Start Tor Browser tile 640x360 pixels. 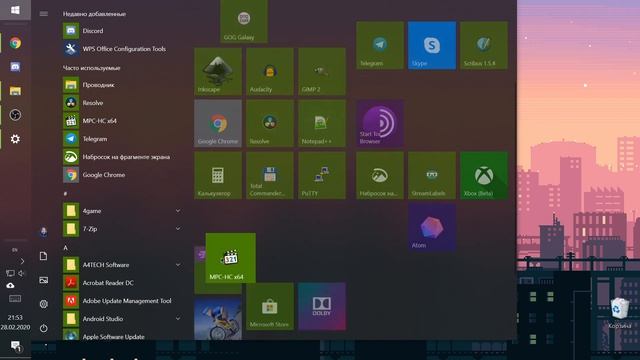point(380,123)
